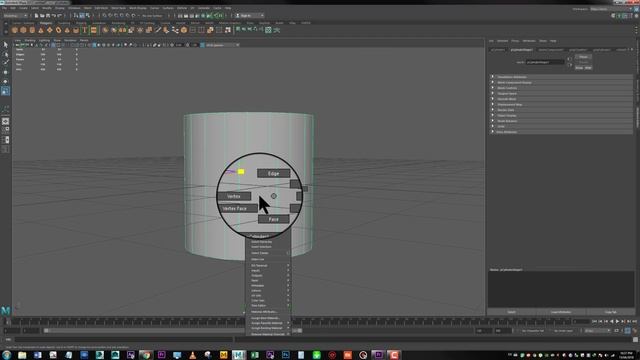Create a polygon cone from shelf
The height and width of the screenshot is (360, 640).
coord(41,30)
